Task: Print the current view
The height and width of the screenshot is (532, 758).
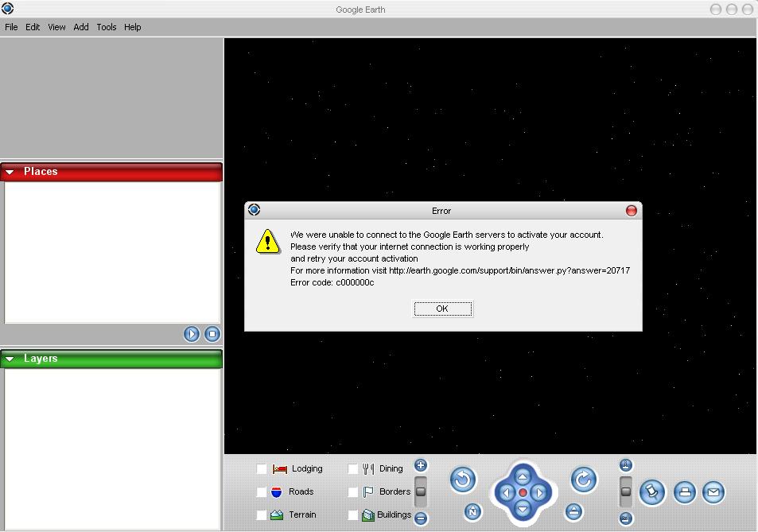Action: click(x=685, y=492)
